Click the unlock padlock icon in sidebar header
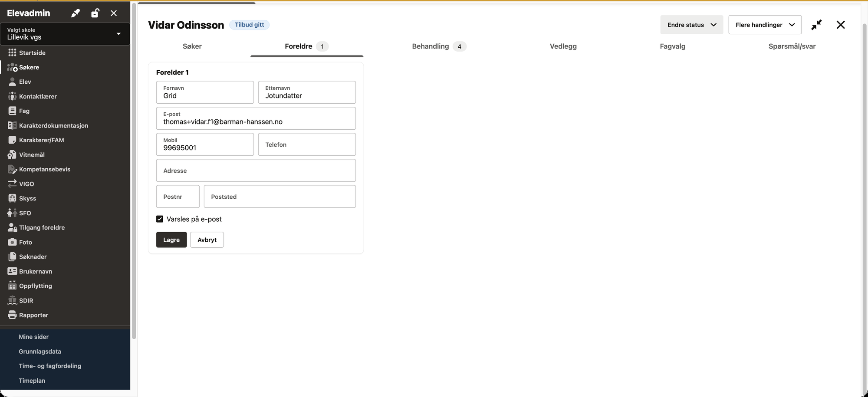The image size is (868, 397). click(x=95, y=13)
